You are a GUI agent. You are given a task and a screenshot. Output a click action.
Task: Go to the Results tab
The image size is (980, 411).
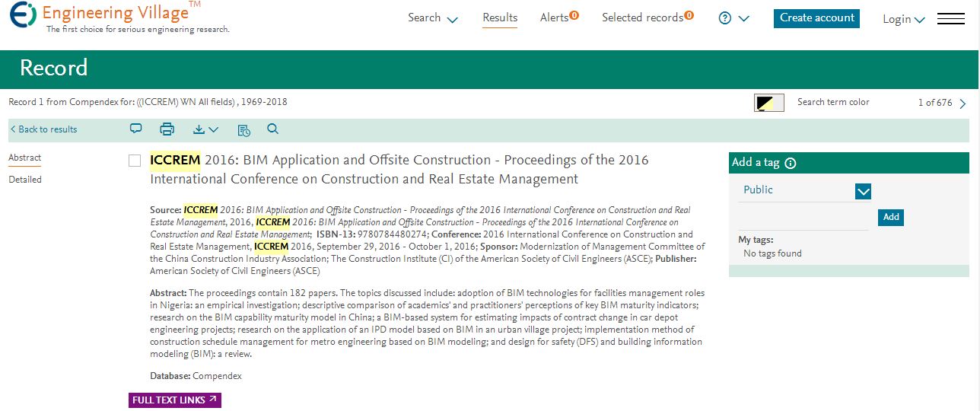(x=500, y=18)
